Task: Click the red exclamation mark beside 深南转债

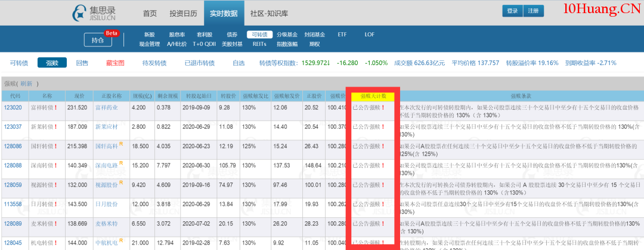Action: [x=55, y=166]
